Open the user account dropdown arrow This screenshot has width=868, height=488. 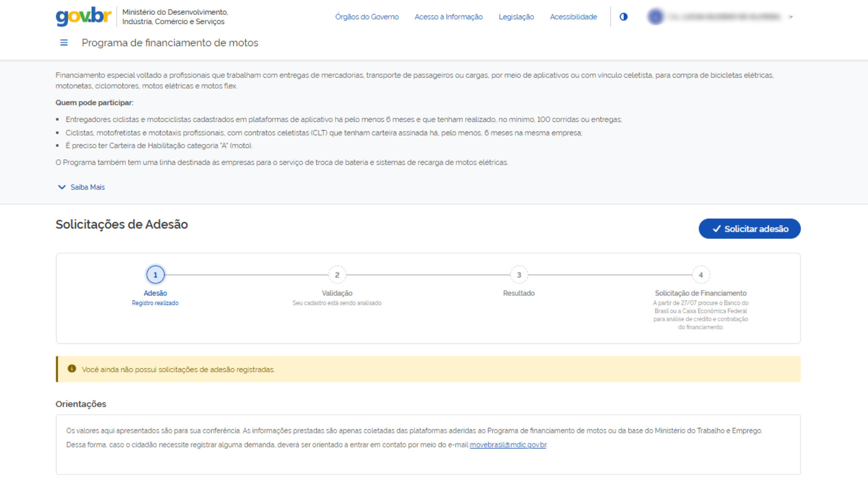[791, 17]
